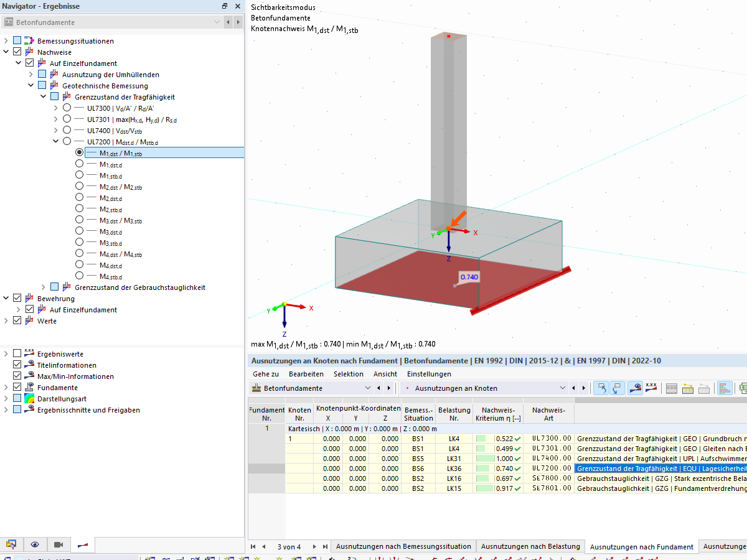Expand the Grenzzustand der Gebrauchstauglichkeit branch
Screen dimensions: 747x560
tap(44, 287)
